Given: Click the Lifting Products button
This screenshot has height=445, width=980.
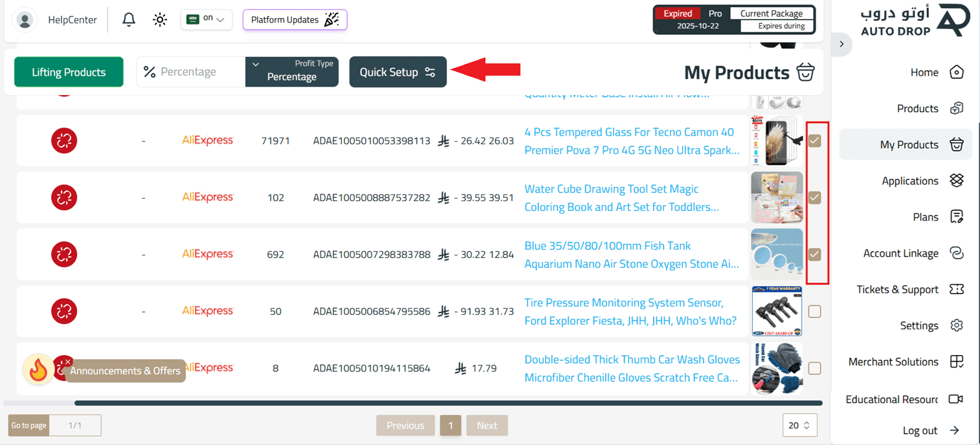Looking at the screenshot, I should click(x=69, y=72).
